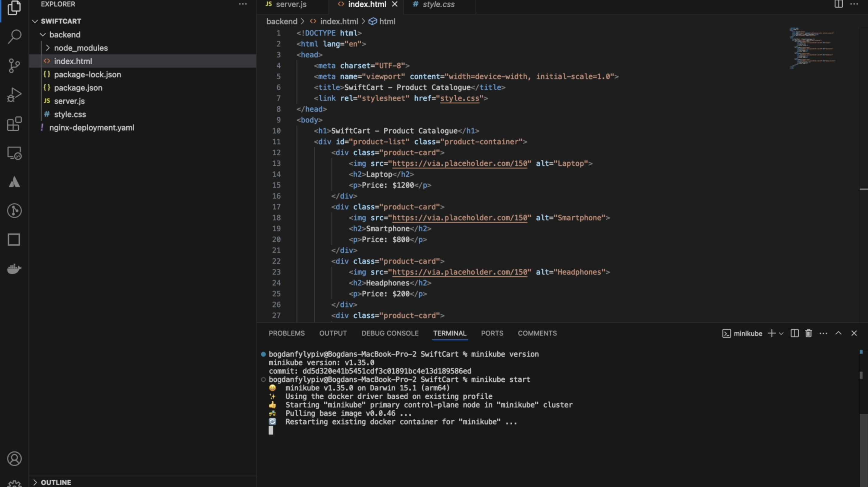
Task: Open the Accounts icon in activity bar
Action: point(14,459)
